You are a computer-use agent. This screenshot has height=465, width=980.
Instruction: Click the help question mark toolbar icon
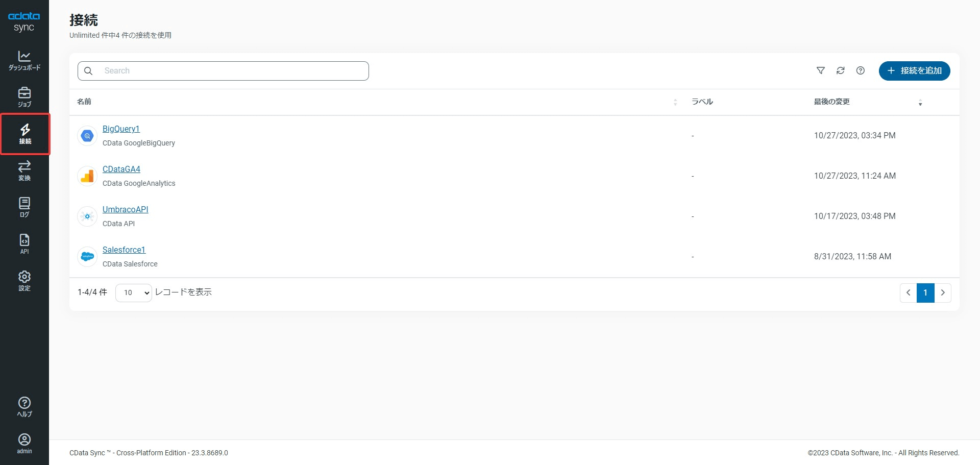[x=861, y=71]
